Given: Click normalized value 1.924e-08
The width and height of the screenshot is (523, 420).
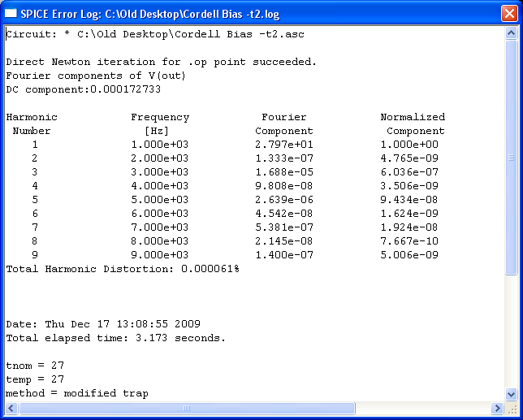Looking at the screenshot, I should 409,227.
